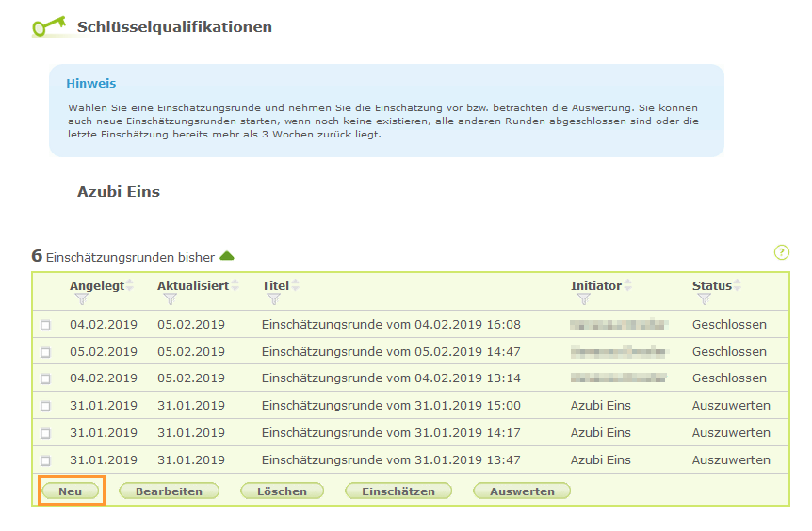Open the help question mark icon
This screenshot has height=531, width=812.
[781, 252]
